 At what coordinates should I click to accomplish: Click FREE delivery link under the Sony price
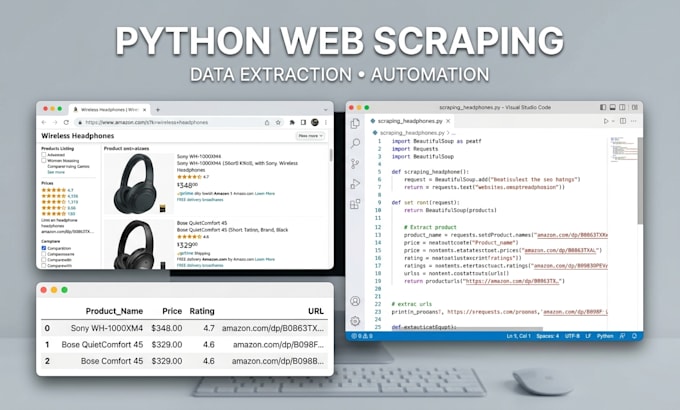[x=200, y=200]
